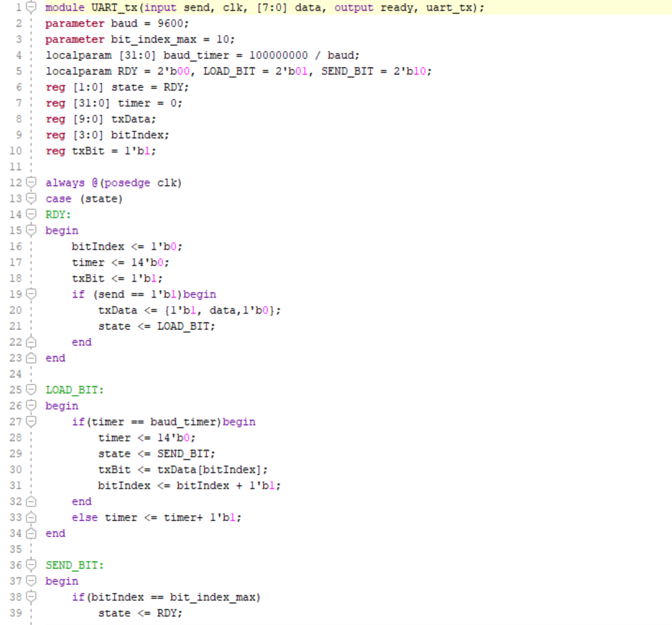Image resolution: width=672 pixels, height=625 pixels.
Task: Fold the if (send == 1'b1) block
Action: point(31,294)
